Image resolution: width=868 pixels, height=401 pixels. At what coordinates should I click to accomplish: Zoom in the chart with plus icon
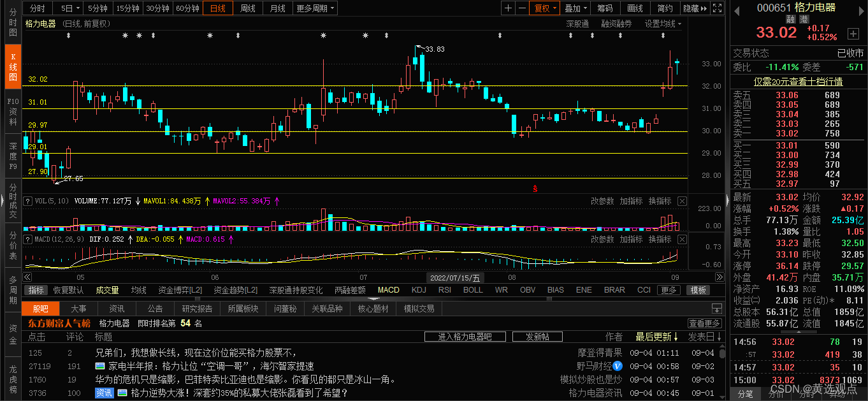click(508, 8)
